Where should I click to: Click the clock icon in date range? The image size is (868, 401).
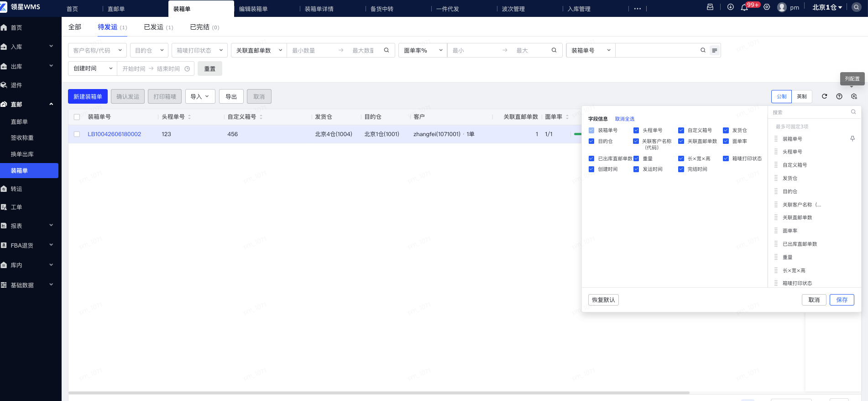click(187, 69)
